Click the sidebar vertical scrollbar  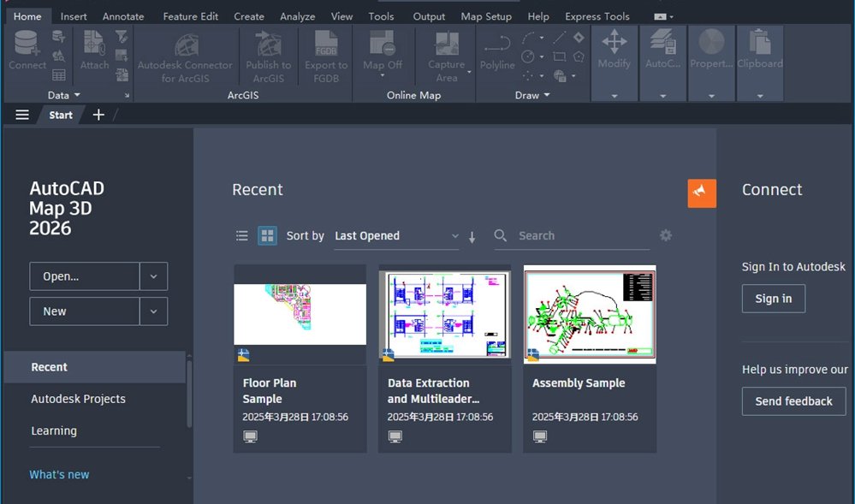tap(189, 393)
